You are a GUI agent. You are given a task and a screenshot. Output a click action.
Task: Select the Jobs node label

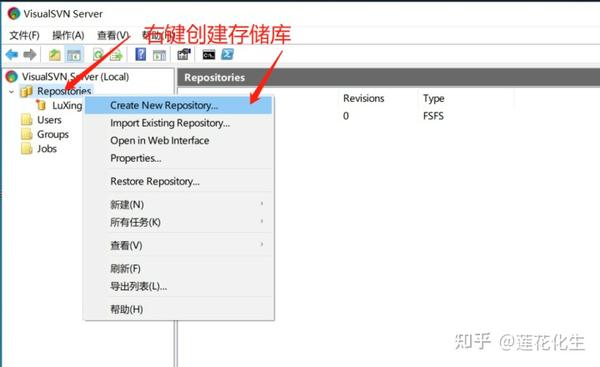[47, 148]
